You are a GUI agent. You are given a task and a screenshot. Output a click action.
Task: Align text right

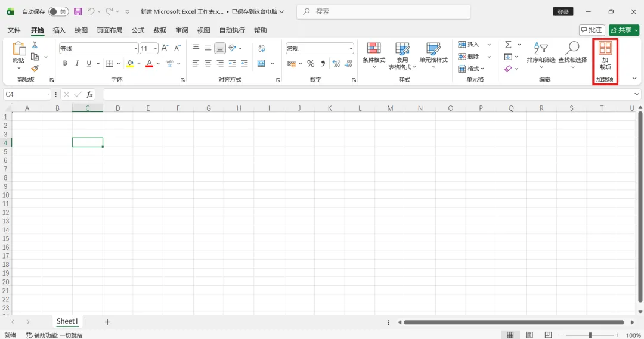pyautogui.click(x=220, y=63)
